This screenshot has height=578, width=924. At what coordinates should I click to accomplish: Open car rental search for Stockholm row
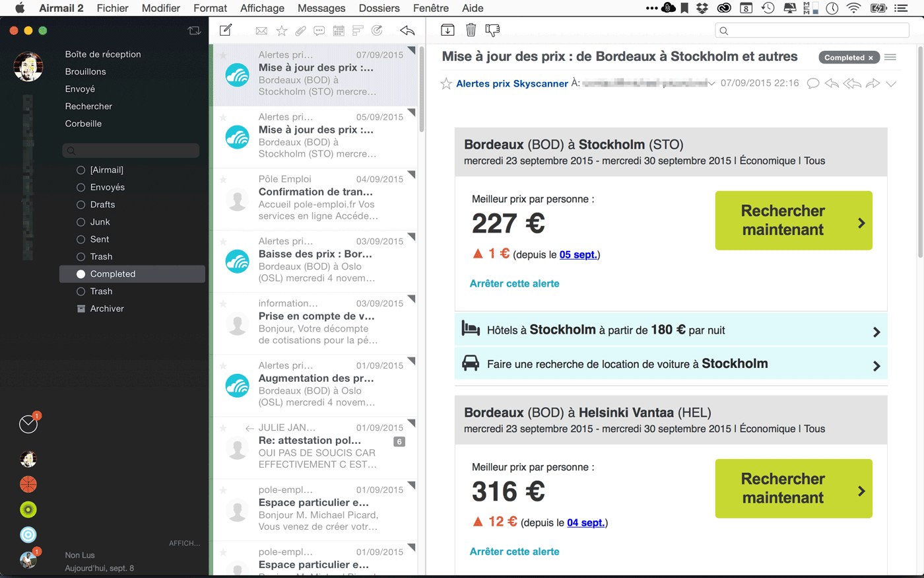click(x=671, y=364)
